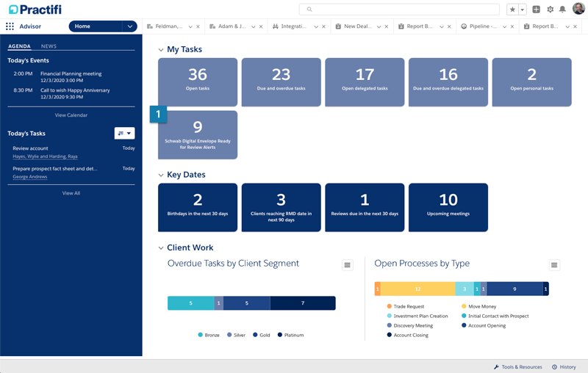
Task: Click the View Calendar link
Action: [71, 115]
